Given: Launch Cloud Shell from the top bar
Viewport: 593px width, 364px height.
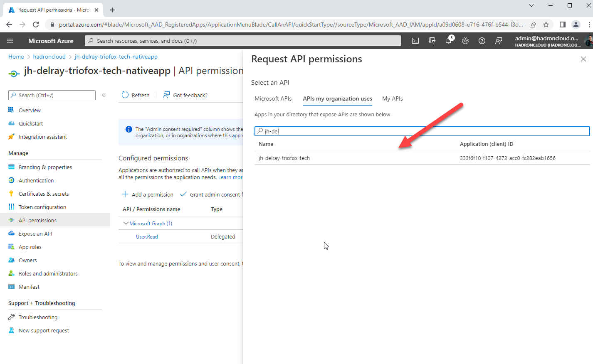Looking at the screenshot, I should tap(415, 41).
